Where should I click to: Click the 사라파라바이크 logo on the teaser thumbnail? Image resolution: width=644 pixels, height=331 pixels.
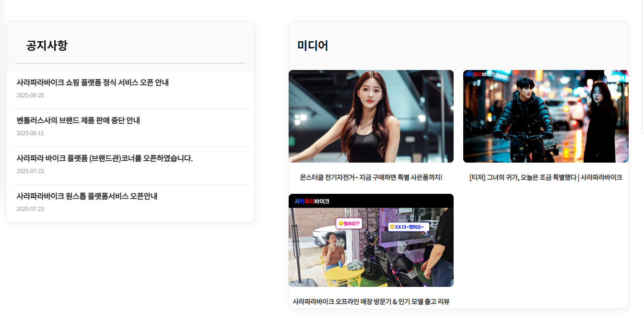point(480,74)
